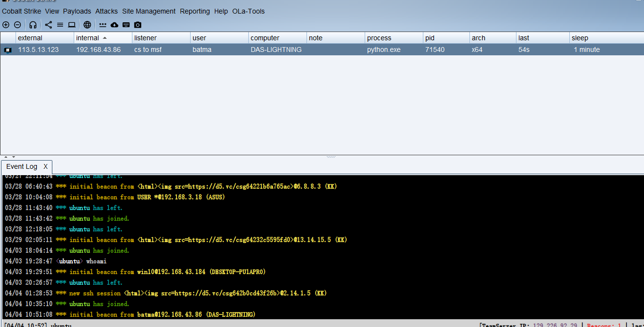Sort sessions by the note column header
The image size is (644, 327).
(x=336, y=38)
